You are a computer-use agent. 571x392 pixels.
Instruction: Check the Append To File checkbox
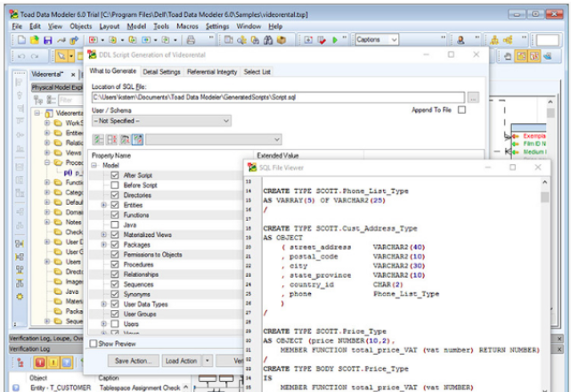461,110
